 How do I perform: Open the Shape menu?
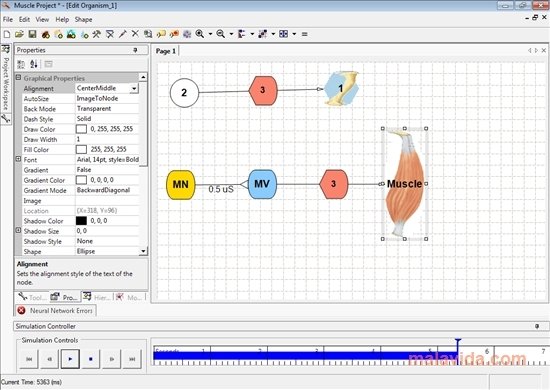click(x=83, y=19)
